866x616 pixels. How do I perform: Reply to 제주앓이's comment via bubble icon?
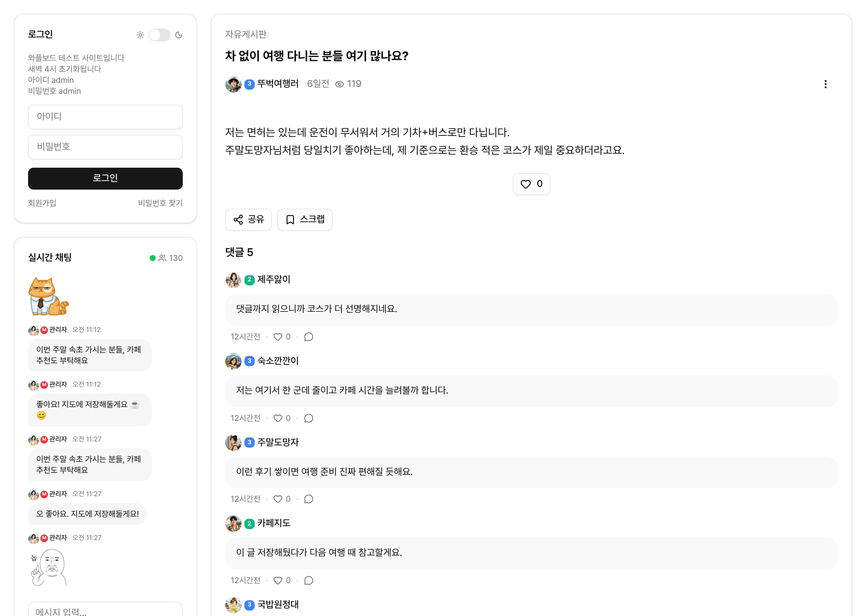tap(309, 337)
